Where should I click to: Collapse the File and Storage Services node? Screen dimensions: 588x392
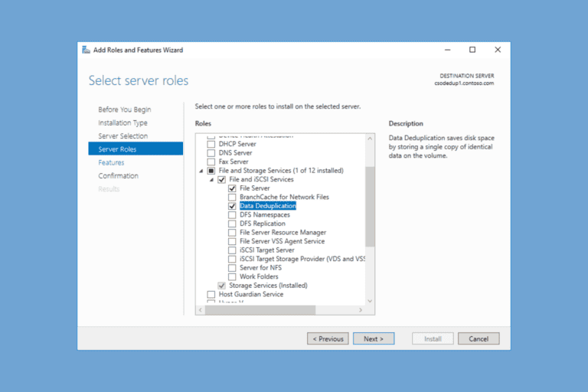(201, 171)
